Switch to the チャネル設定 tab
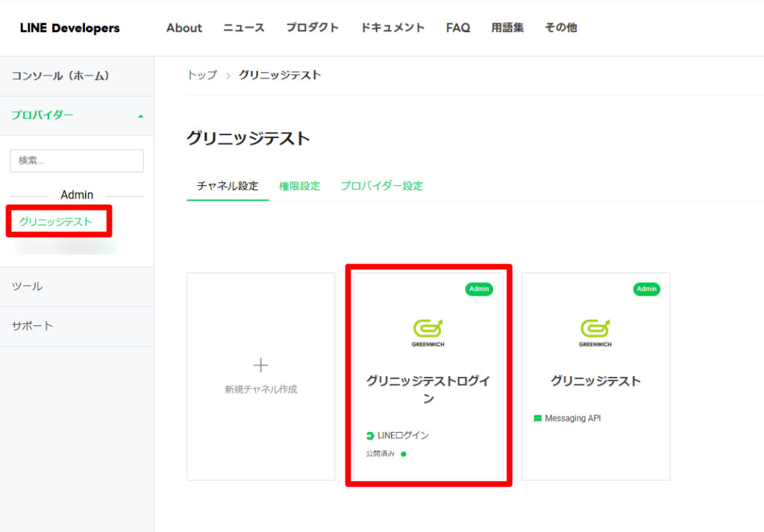The height and width of the screenshot is (532, 764). pos(228,186)
